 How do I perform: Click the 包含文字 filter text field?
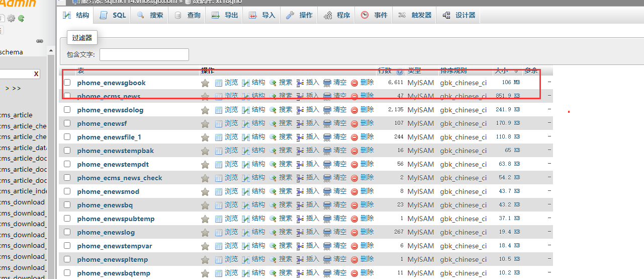[x=144, y=54]
